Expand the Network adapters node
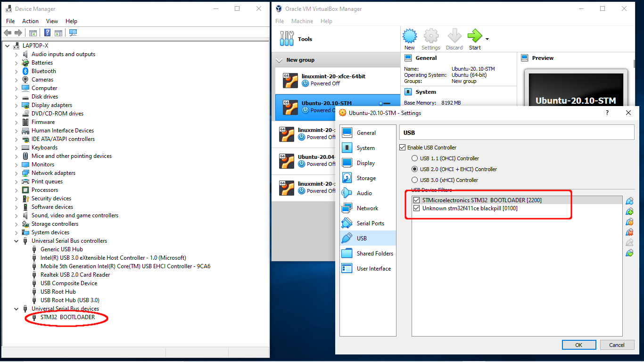Image resolution: width=644 pixels, height=362 pixels. 17,173
